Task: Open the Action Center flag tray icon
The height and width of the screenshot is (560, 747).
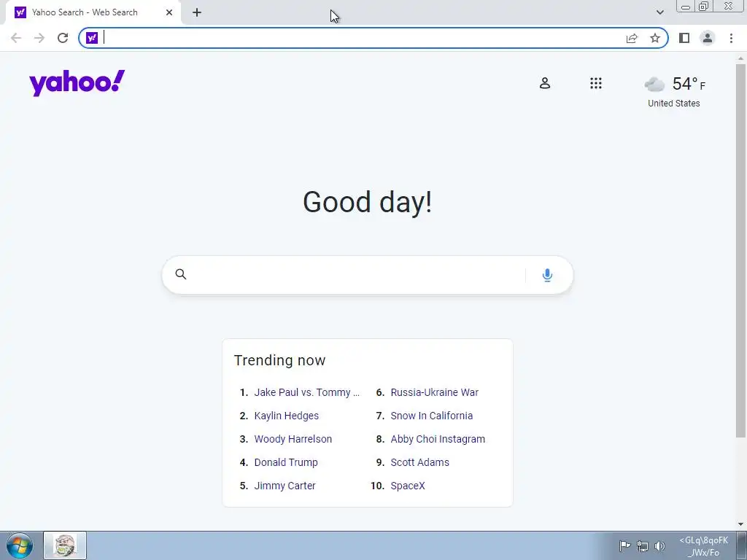Action: pyautogui.click(x=624, y=546)
